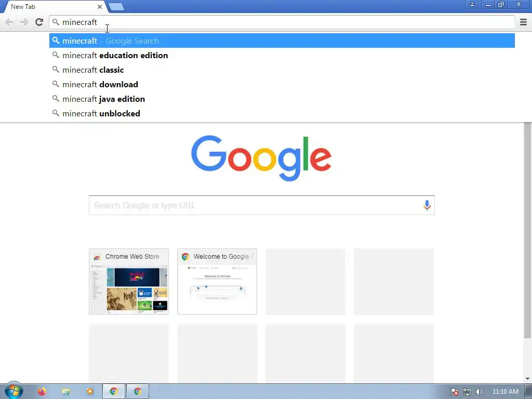Screen dimensions: 532x399
Task: Choose the 'minecraft download' suggestion
Action: click(282, 85)
